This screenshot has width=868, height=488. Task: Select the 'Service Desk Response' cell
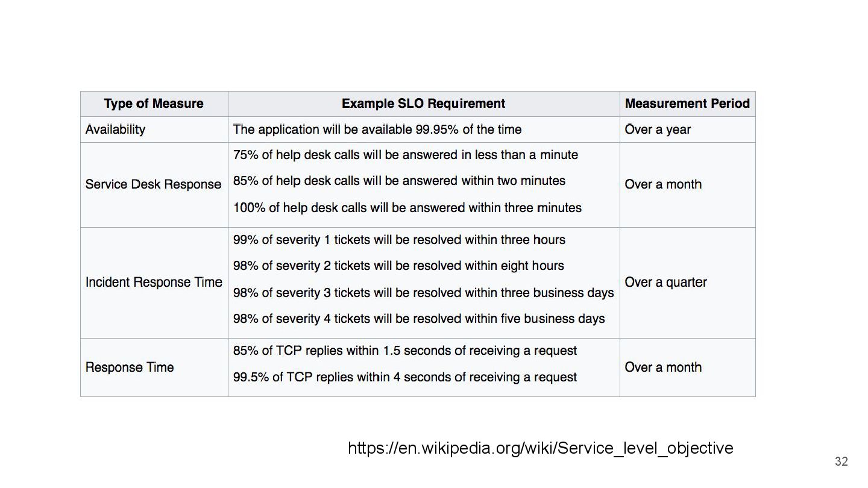click(x=154, y=184)
